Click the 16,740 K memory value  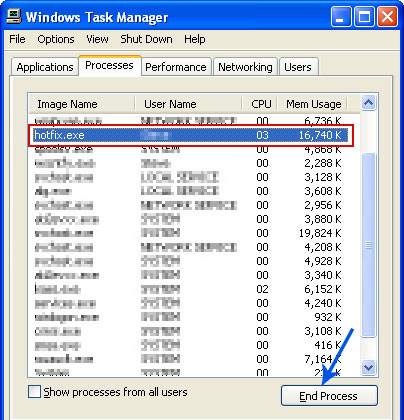point(320,135)
